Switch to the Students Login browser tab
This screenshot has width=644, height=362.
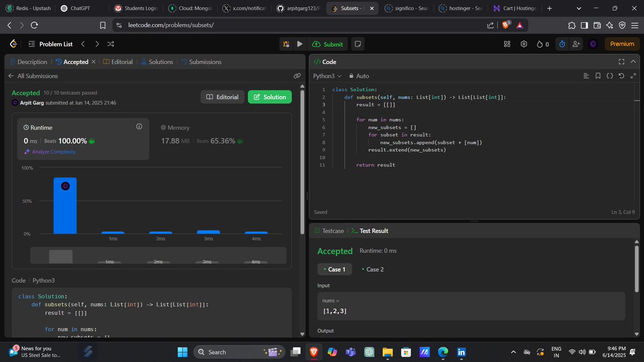(136, 9)
